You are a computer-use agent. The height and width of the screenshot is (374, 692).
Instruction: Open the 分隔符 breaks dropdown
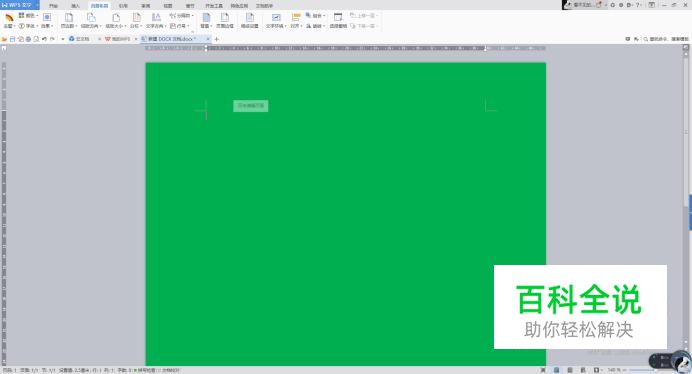pyautogui.click(x=181, y=15)
